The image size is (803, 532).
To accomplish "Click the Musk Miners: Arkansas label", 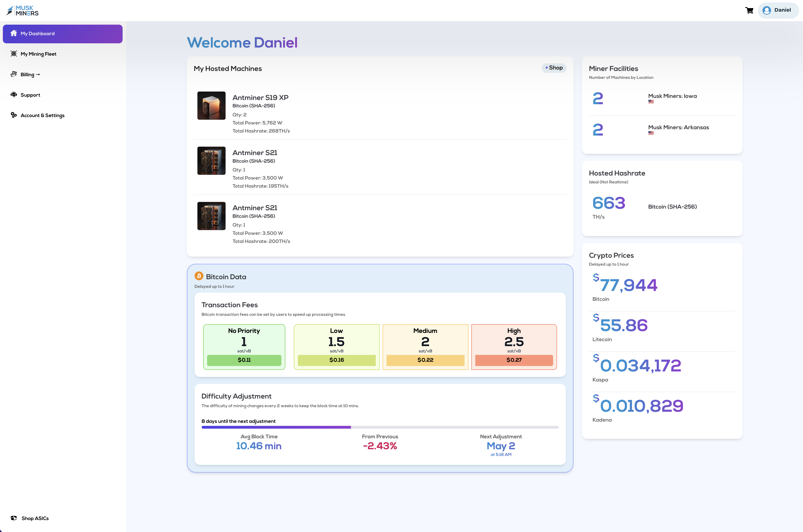I will tap(678, 127).
